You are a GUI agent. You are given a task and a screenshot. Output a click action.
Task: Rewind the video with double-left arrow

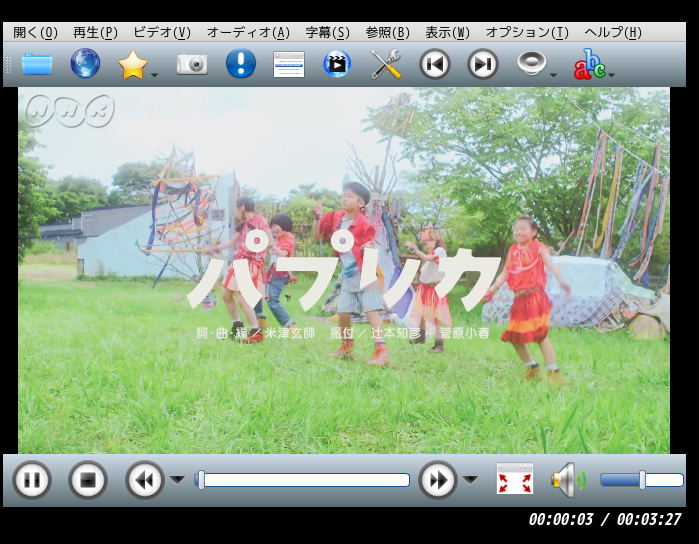point(144,480)
